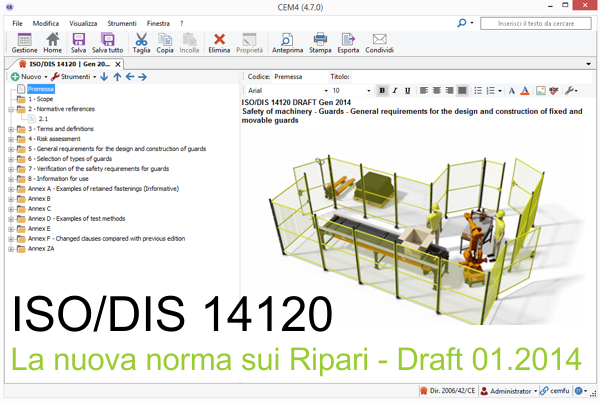
Task: Open the font color picker
Action: [525, 90]
